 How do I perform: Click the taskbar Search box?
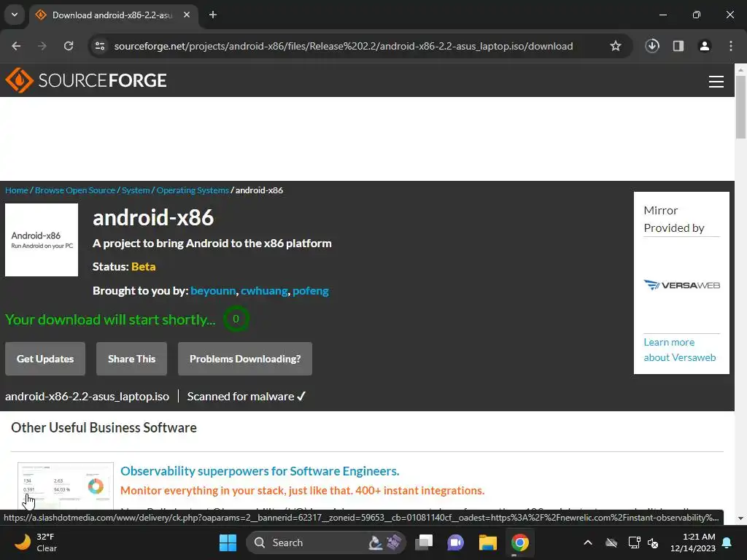pos(326,542)
